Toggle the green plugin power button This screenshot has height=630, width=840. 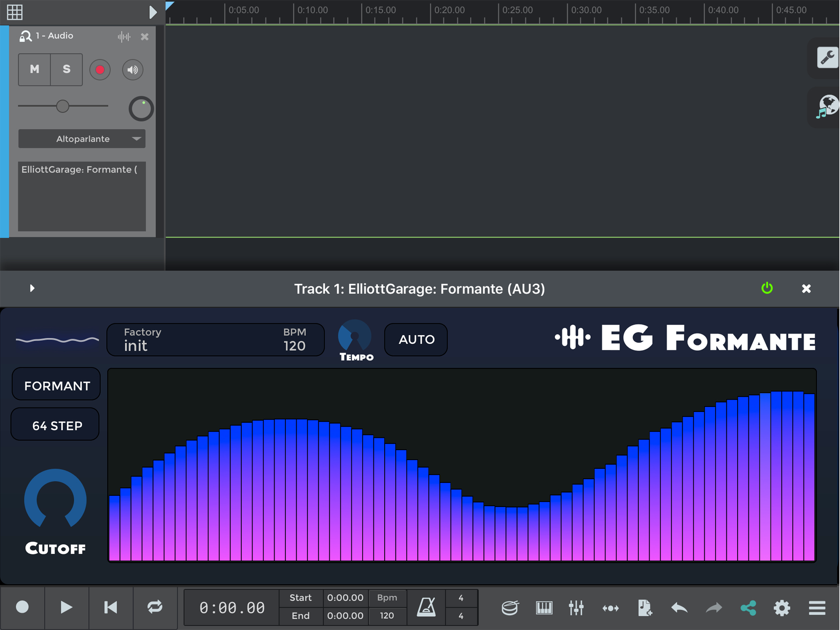[x=767, y=288]
